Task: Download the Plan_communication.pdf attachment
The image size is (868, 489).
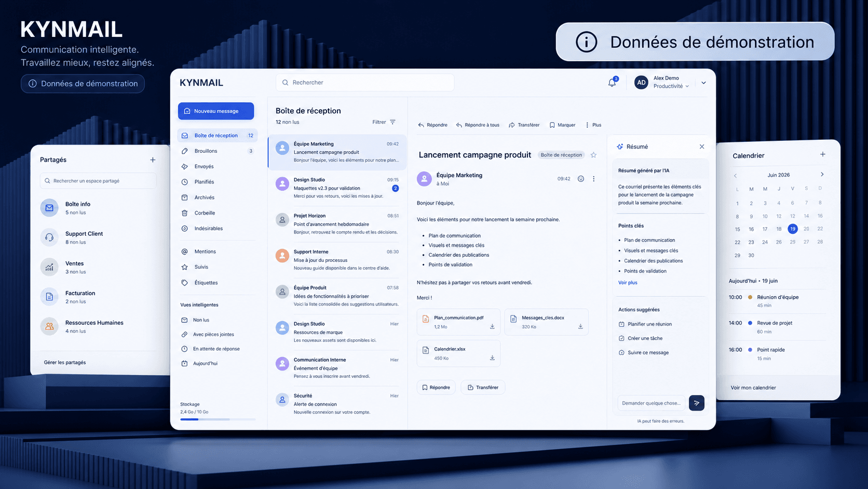Action: pyautogui.click(x=492, y=327)
